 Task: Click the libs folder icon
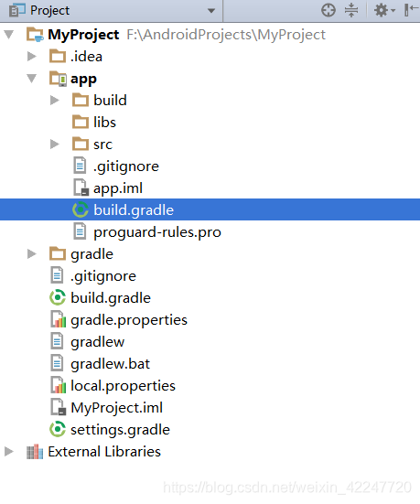pos(81,123)
